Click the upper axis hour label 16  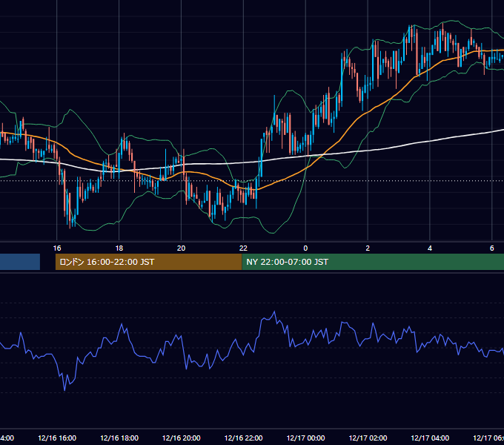point(57,248)
